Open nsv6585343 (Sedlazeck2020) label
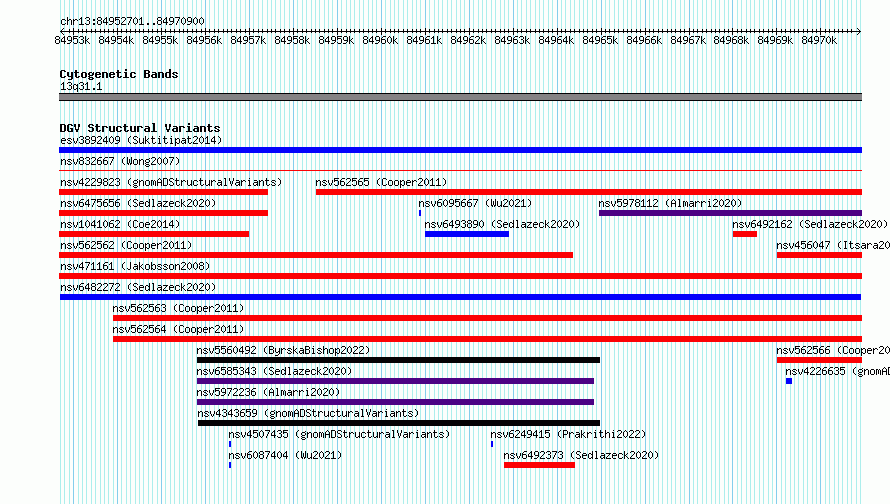This screenshot has width=890, height=504. [274, 371]
